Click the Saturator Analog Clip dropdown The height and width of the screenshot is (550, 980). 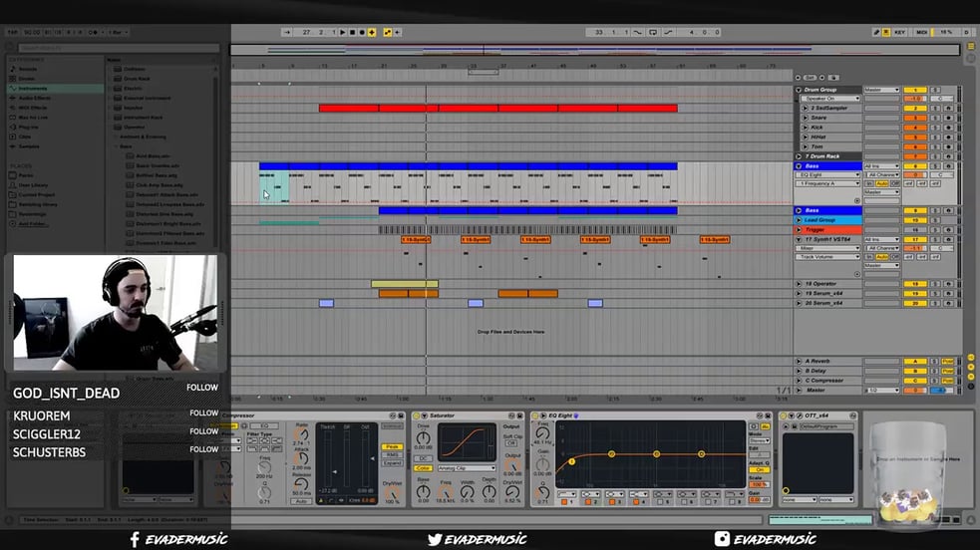466,468
